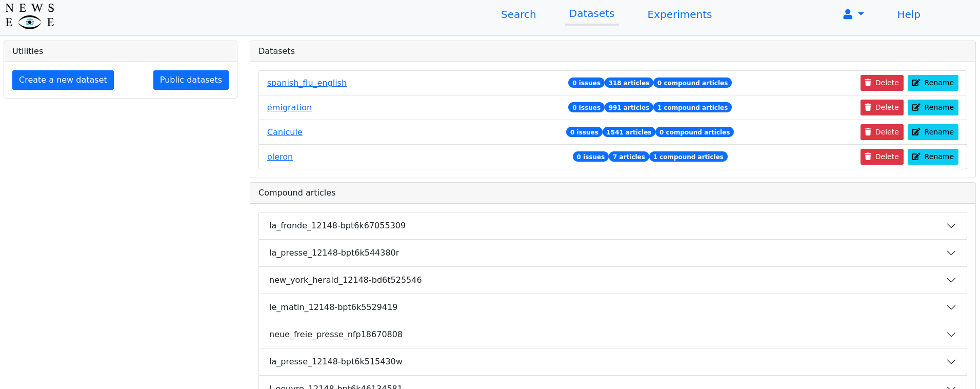Go to the Experiments tab
980x389 pixels.
(679, 14)
